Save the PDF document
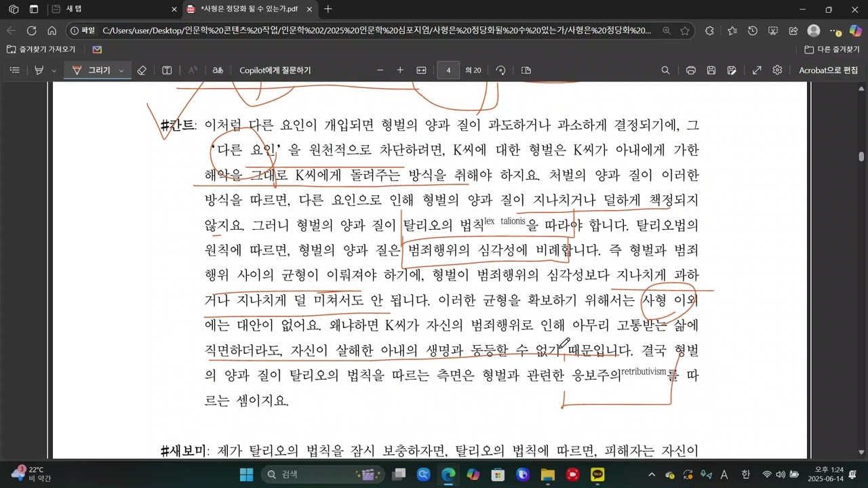The height and width of the screenshot is (488, 868). coord(711,70)
